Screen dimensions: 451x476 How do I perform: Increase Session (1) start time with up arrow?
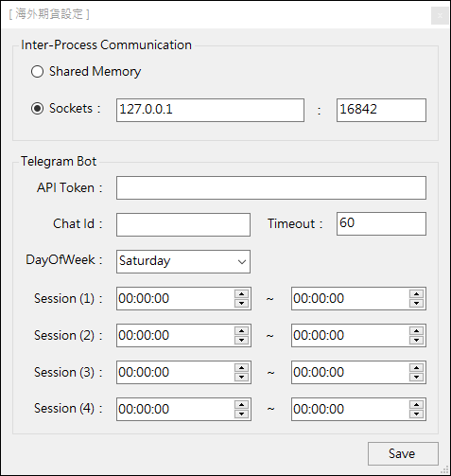click(x=241, y=294)
